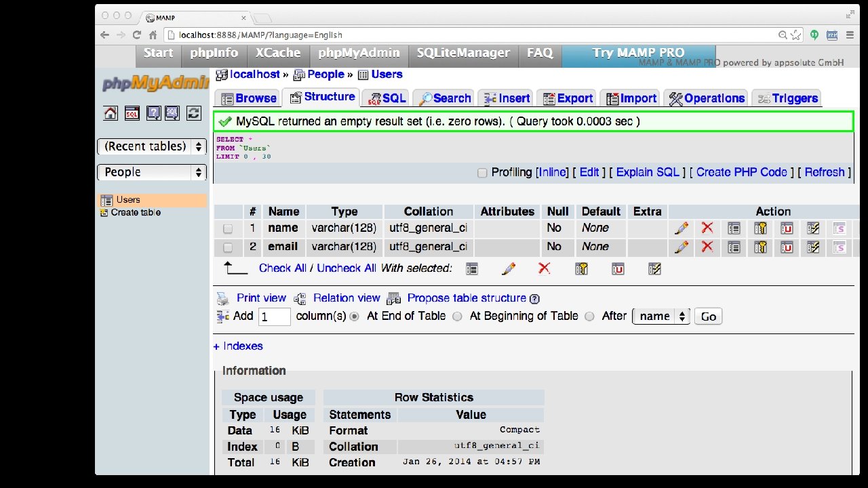The image size is (868, 488).
Task: Click the Explain SQL link
Action: pos(648,172)
